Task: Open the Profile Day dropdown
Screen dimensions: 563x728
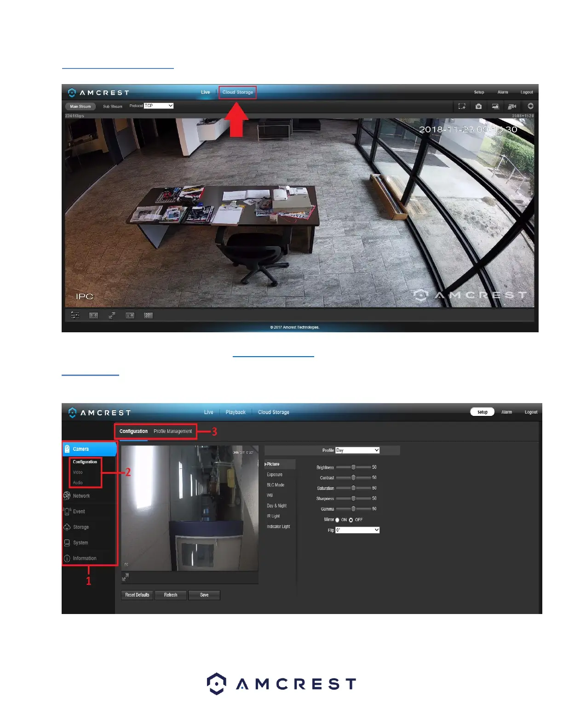Action: (x=357, y=450)
